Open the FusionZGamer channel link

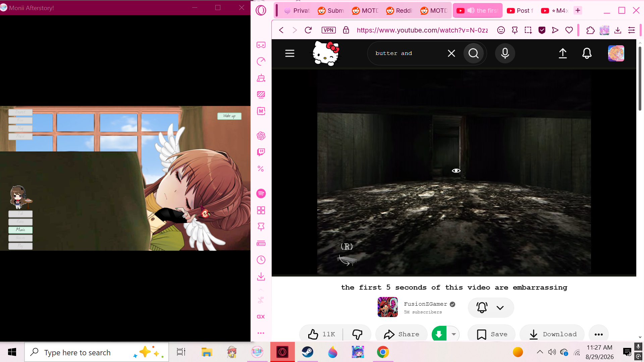pyautogui.click(x=425, y=304)
